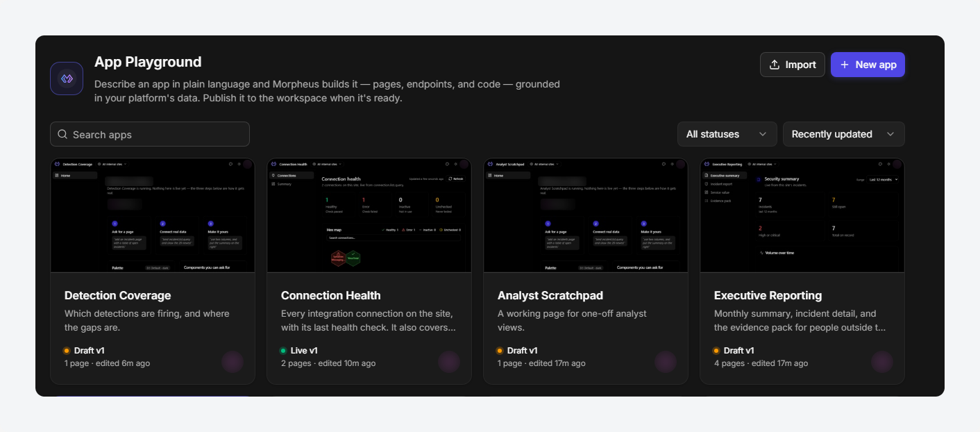Click the Import button
Viewport: 980px width, 432px height.
[x=793, y=65]
